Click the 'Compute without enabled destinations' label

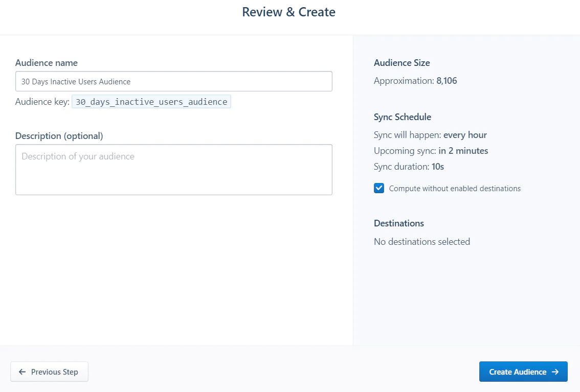455,189
